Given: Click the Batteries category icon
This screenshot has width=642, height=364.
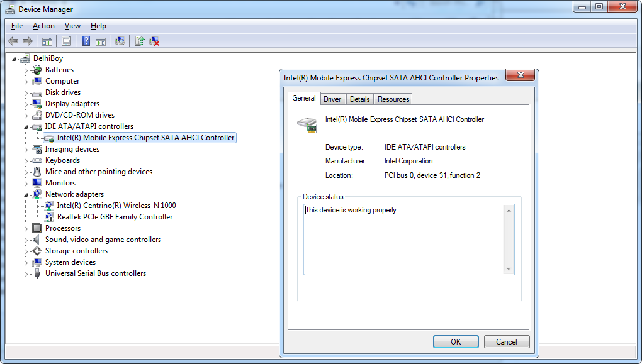Looking at the screenshot, I should pyautogui.click(x=37, y=70).
